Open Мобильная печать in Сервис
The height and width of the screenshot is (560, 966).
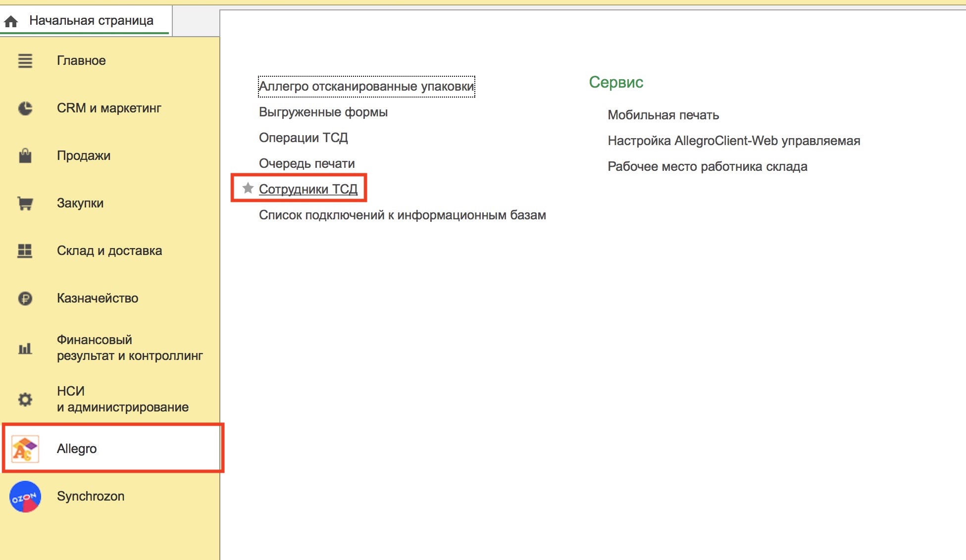pos(663,115)
